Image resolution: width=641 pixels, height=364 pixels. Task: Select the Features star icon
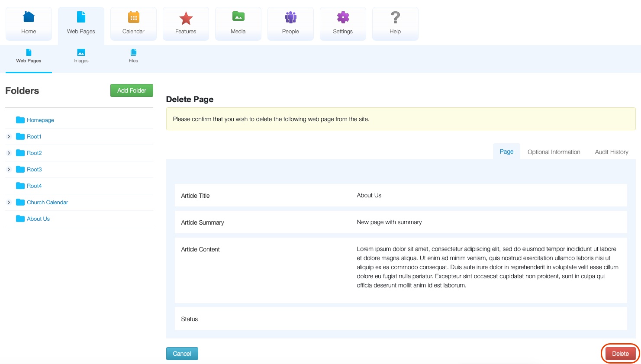click(x=186, y=18)
